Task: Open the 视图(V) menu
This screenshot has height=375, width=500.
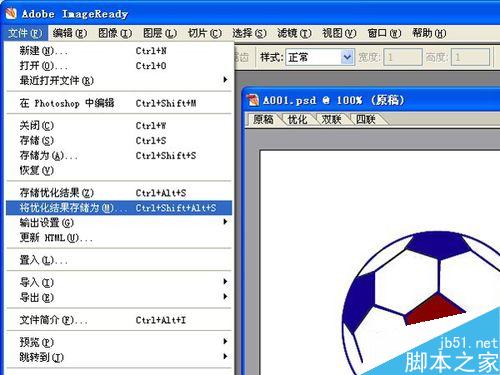Action: pyautogui.click(x=339, y=33)
